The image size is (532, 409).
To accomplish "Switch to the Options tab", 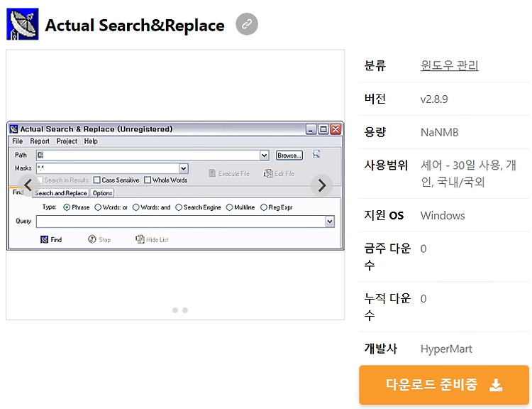I will tap(102, 193).
